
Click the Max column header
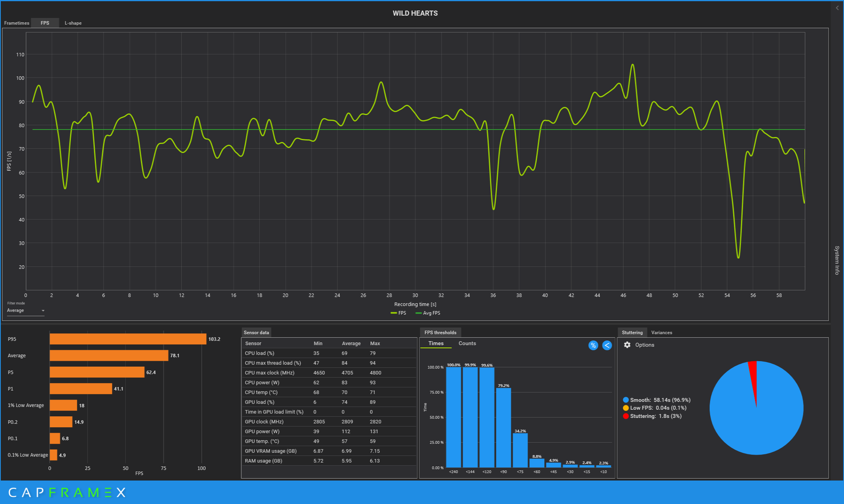coord(375,344)
